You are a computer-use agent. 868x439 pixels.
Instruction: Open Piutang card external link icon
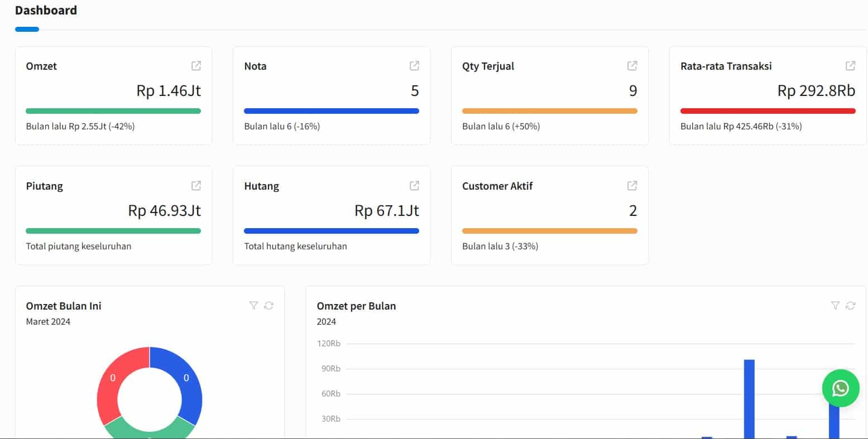(x=196, y=186)
